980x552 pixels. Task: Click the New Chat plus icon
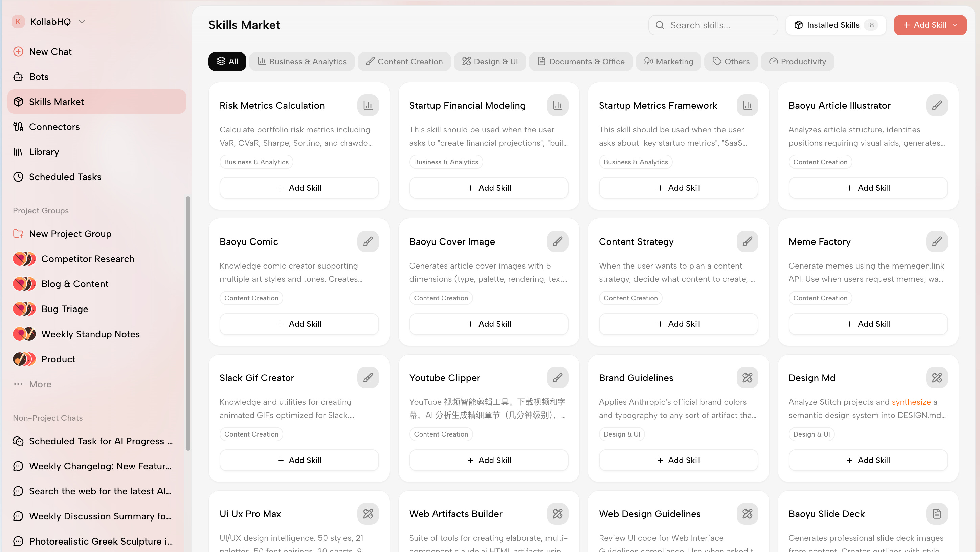click(x=18, y=51)
